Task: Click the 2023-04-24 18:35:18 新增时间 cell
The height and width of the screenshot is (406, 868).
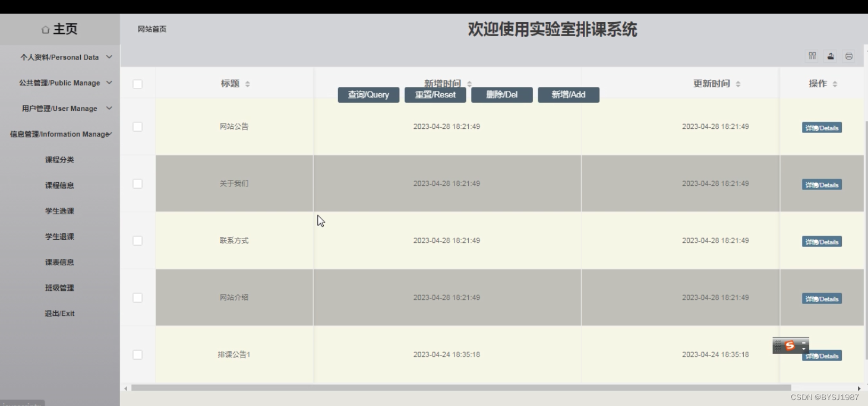Action: [x=447, y=354]
